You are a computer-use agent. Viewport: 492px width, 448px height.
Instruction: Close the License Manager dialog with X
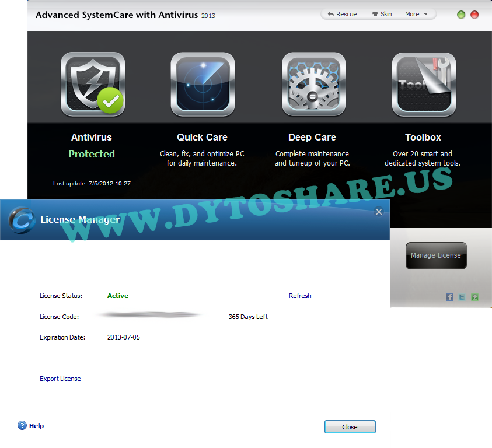[x=379, y=212]
